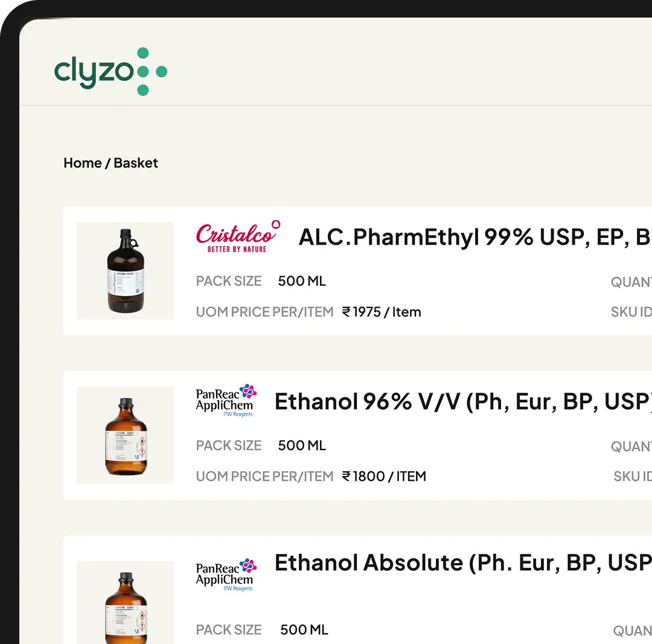The image size is (652, 644).
Task: Open the ALC.PharmEthyl bottle thumbnail
Action: [x=125, y=271]
